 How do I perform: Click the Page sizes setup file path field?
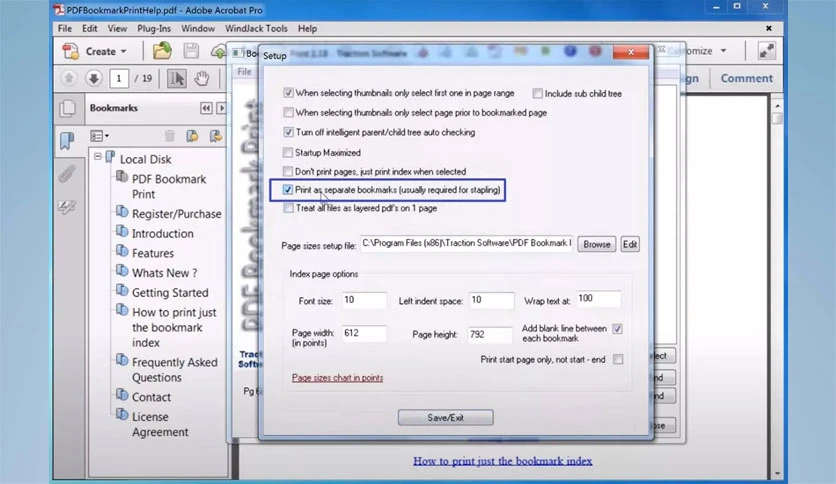point(467,244)
